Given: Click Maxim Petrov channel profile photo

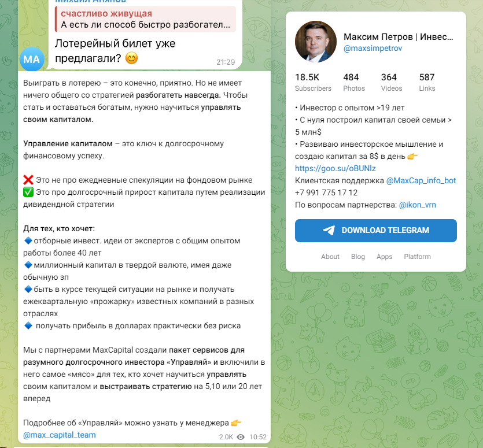Looking at the screenshot, I should (x=315, y=42).
